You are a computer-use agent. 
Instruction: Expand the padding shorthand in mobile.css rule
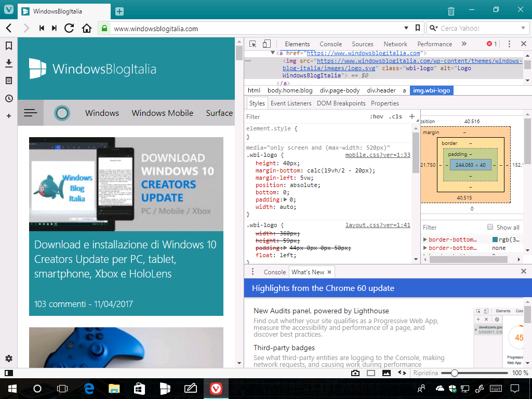click(285, 199)
